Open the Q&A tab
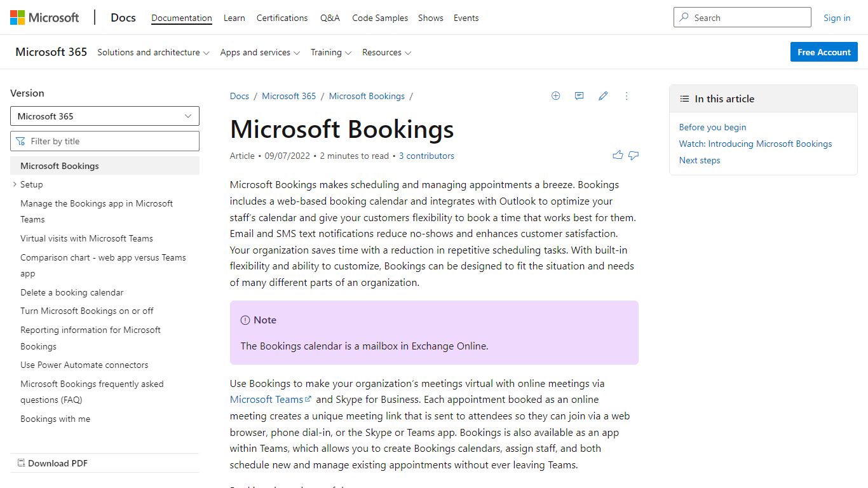Image resolution: width=868 pixels, height=488 pixels. pyautogui.click(x=330, y=18)
